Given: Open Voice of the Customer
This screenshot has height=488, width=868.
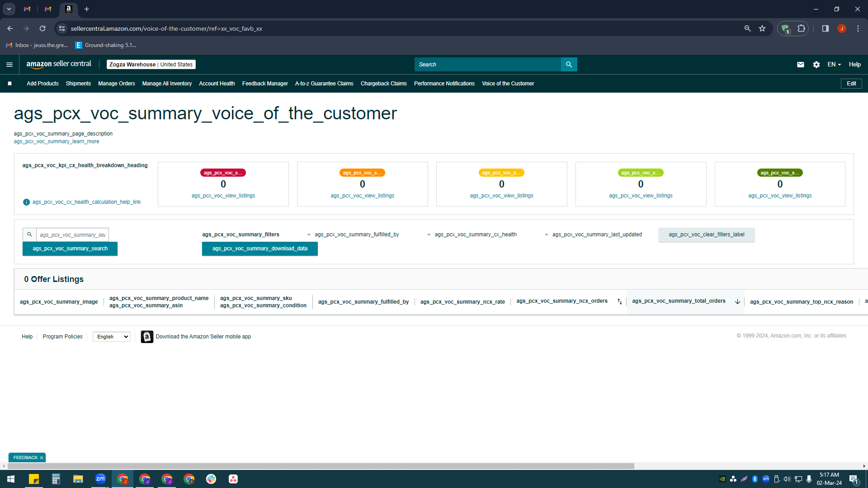Looking at the screenshot, I should coord(508,84).
